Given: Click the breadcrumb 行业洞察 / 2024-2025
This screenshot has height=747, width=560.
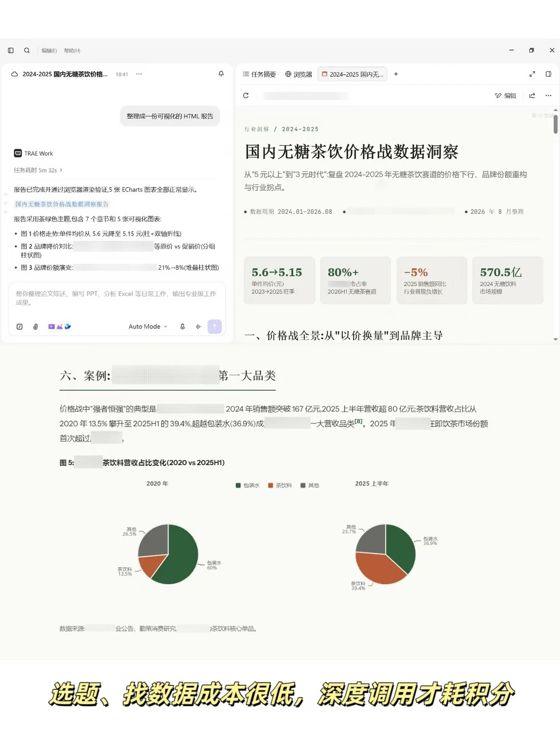Looking at the screenshot, I should (282, 129).
